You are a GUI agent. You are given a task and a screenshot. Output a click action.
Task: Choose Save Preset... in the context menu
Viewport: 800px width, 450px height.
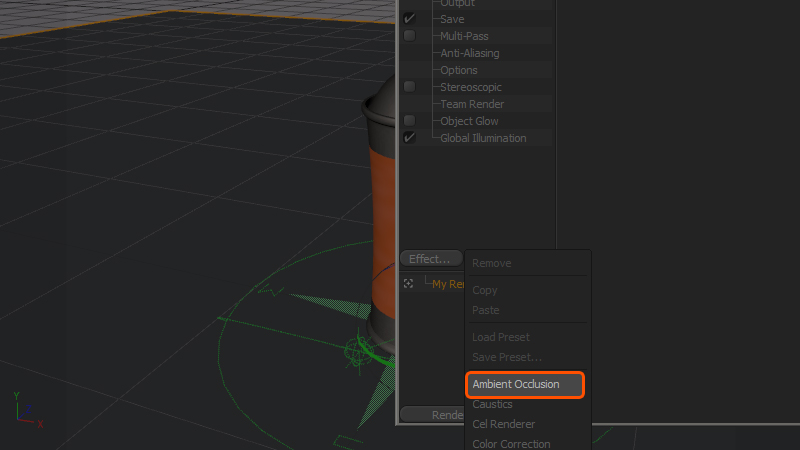(x=507, y=357)
